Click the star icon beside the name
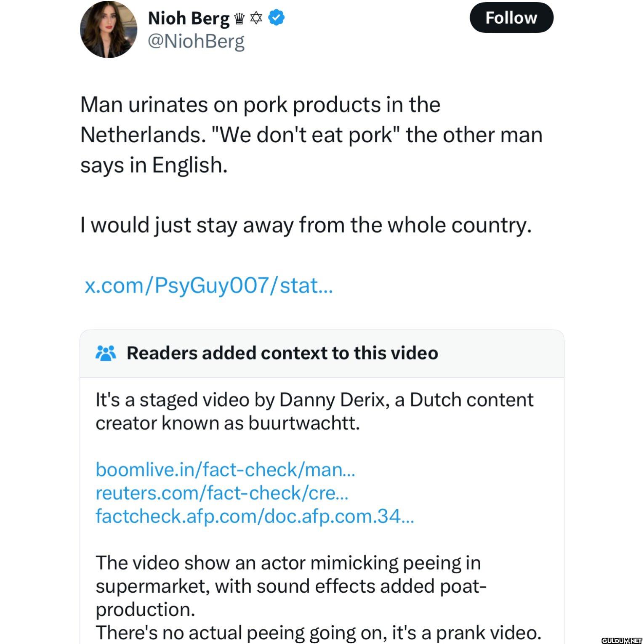Screen dimensions: 644x644 click(256, 18)
